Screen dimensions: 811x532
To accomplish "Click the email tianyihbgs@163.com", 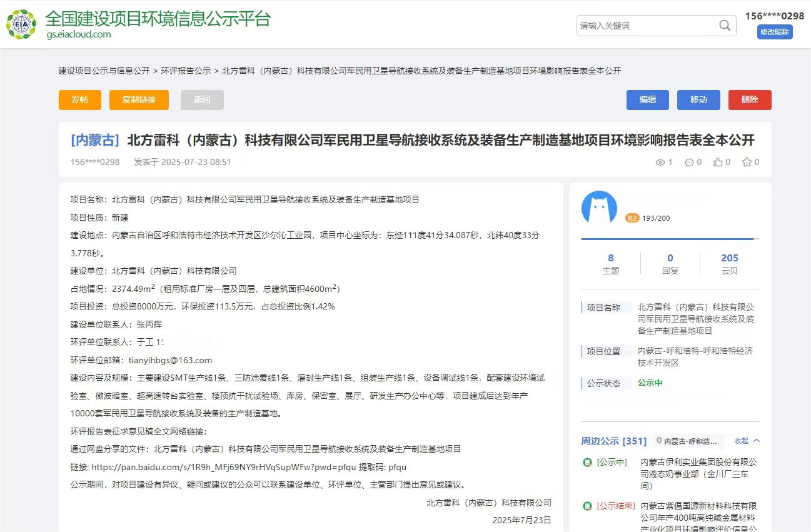I will [x=171, y=360].
